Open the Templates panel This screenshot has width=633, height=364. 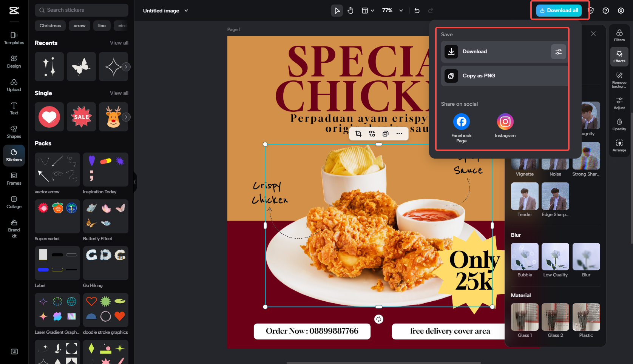14,38
